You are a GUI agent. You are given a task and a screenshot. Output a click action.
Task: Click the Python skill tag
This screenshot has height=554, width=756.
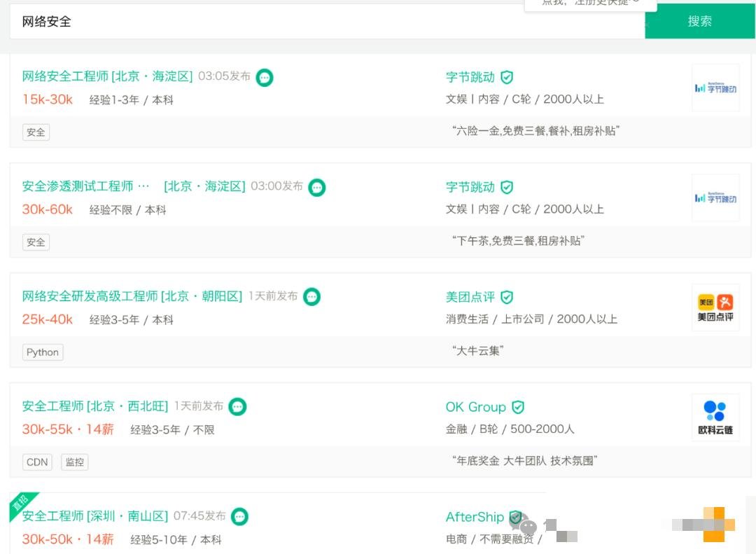coord(43,352)
